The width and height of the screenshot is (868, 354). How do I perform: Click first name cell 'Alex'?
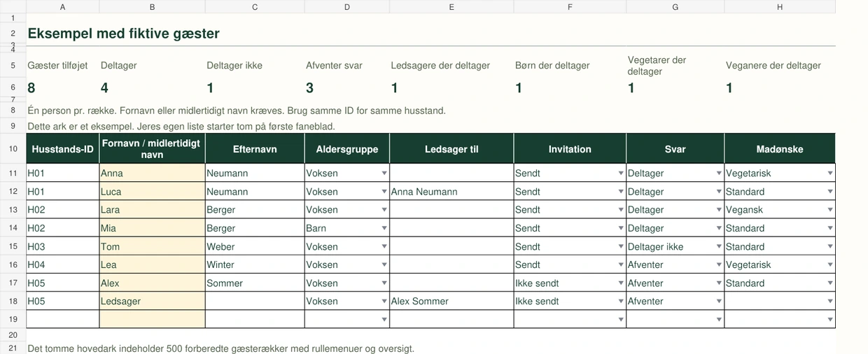153,283
